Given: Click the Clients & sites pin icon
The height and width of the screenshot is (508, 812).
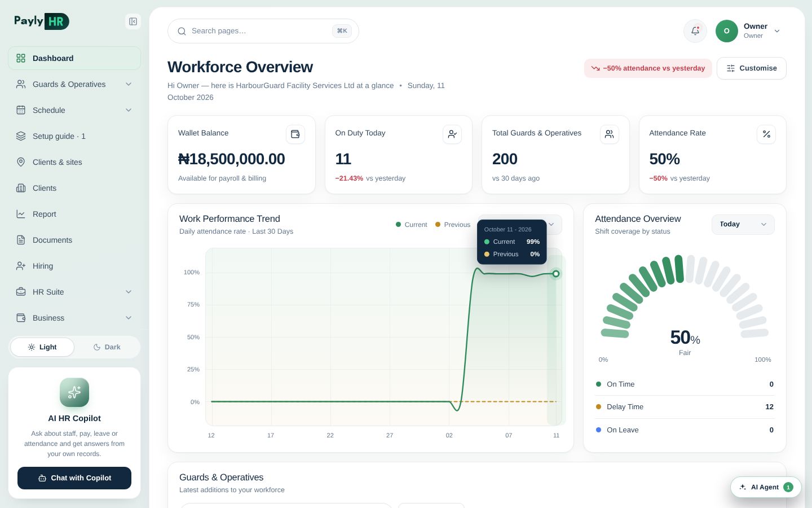Looking at the screenshot, I should (x=21, y=162).
